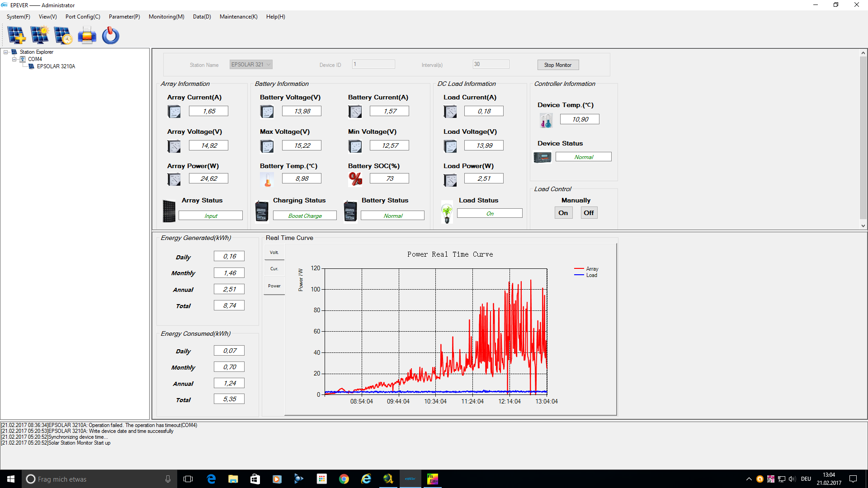Open the Station Name dropdown

click(269, 65)
